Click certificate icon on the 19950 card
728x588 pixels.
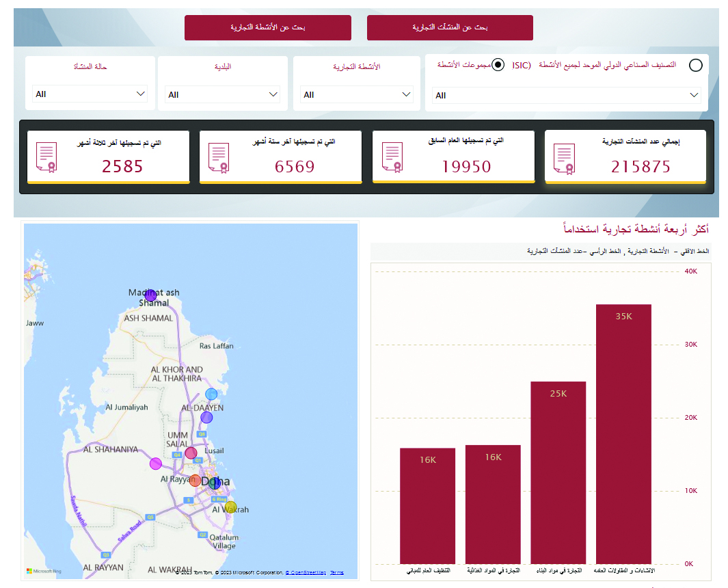pos(392,157)
